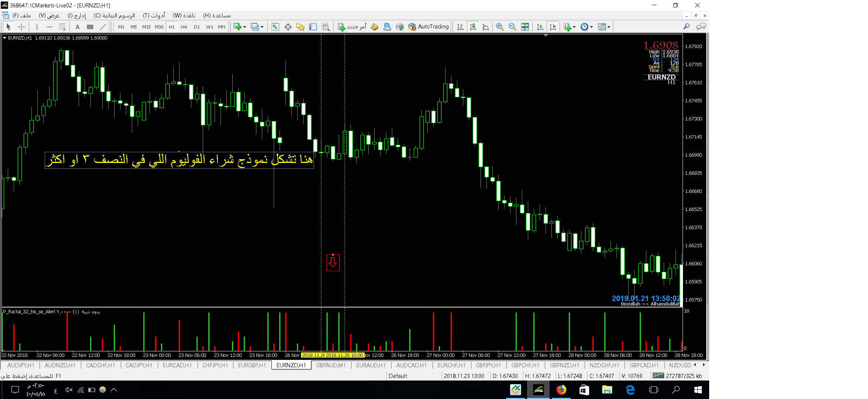Toggle the AutoTrading button
Viewport: 868px width, 399px height.
coord(428,27)
